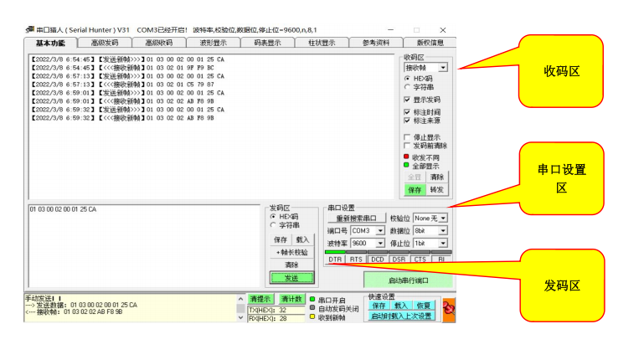Click received frame line at 6:54:45
This screenshot has width=644, height=360.
[x=123, y=67]
